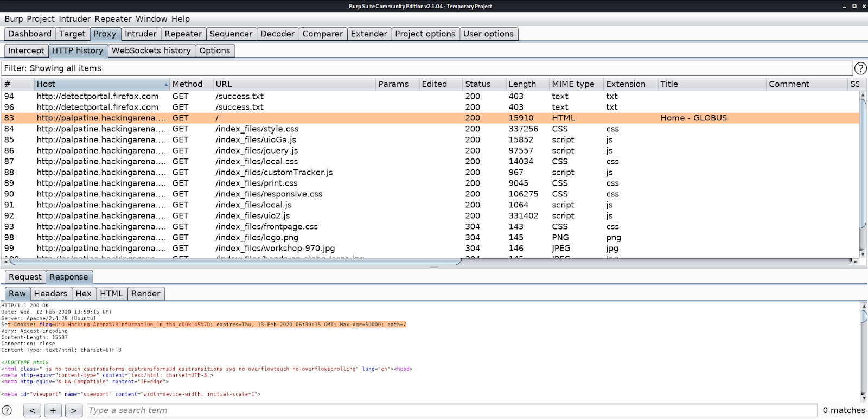Open the Extender tab
Image resolution: width=868 pixels, height=419 pixels.
click(x=369, y=34)
